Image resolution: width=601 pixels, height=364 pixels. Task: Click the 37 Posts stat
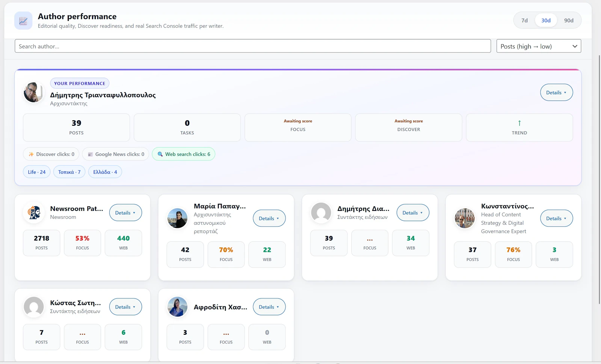pyautogui.click(x=473, y=254)
